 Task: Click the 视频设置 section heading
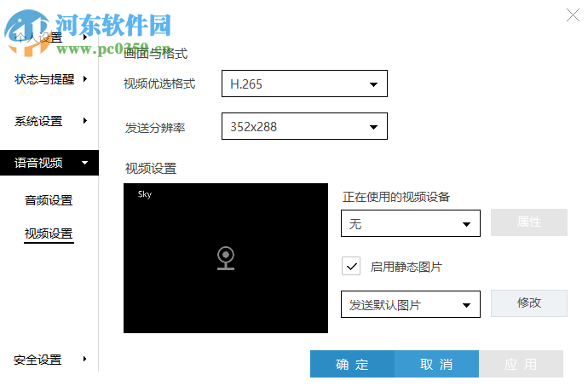[151, 169]
